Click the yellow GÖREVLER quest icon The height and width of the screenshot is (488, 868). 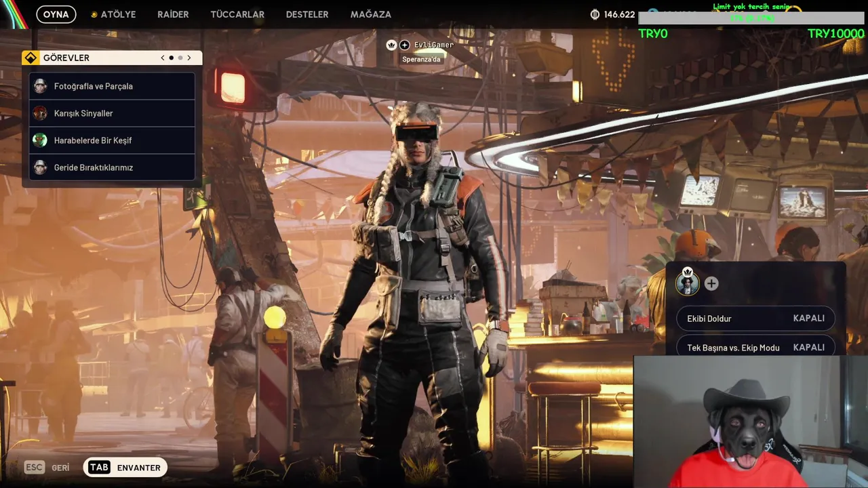(31, 58)
